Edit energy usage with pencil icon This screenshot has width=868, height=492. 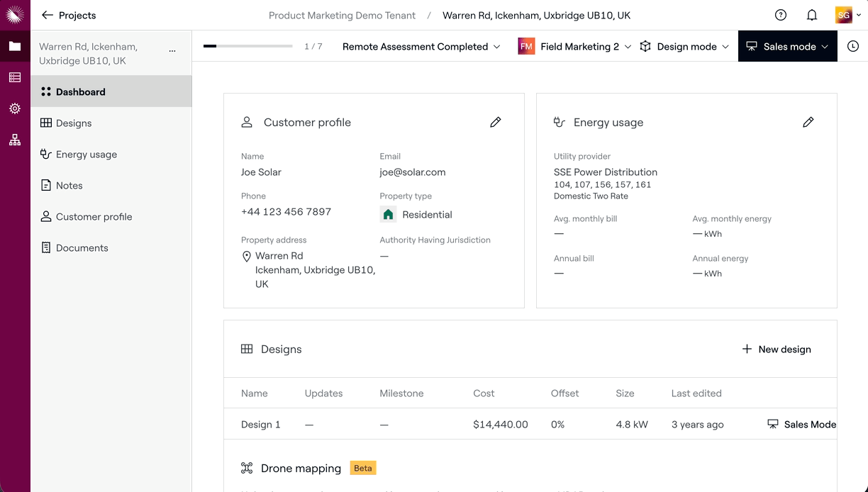(808, 123)
